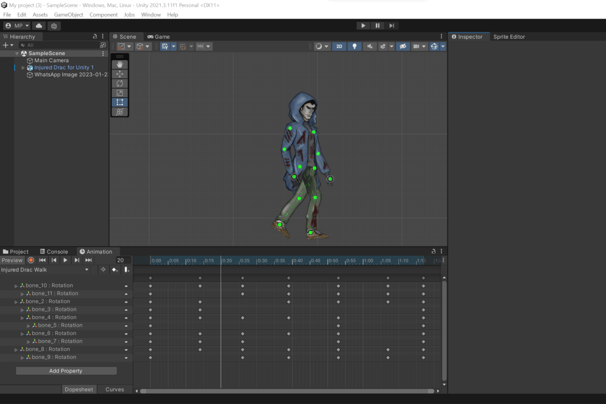The height and width of the screenshot is (404, 606).
Task: Switch to the Project tab
Action: tap(16, 252)
